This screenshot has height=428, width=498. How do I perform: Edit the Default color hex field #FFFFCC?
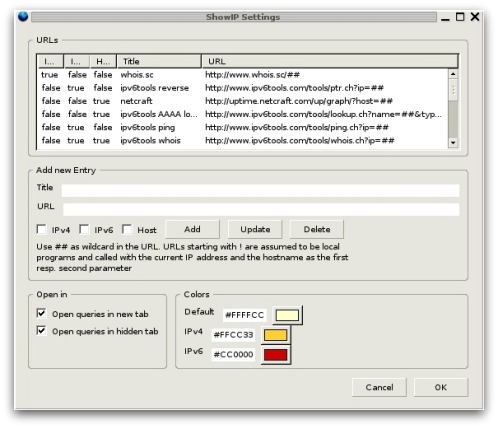click(x=245, y=315)
